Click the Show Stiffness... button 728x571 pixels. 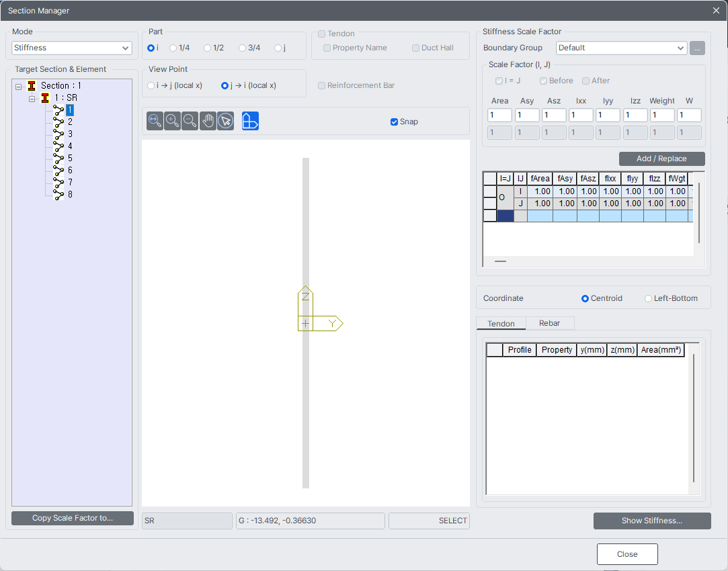[x=652, y=521]
